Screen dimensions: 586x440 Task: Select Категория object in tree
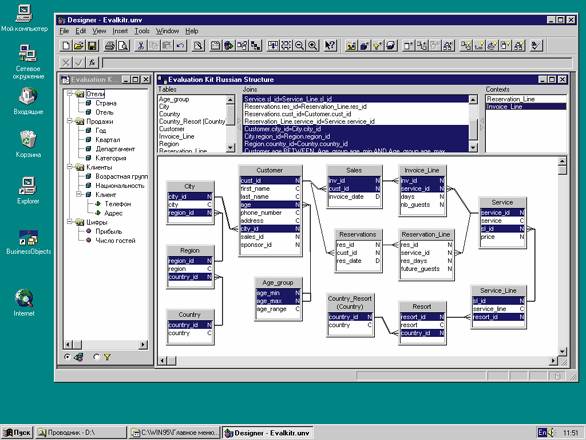click(111, 158)
